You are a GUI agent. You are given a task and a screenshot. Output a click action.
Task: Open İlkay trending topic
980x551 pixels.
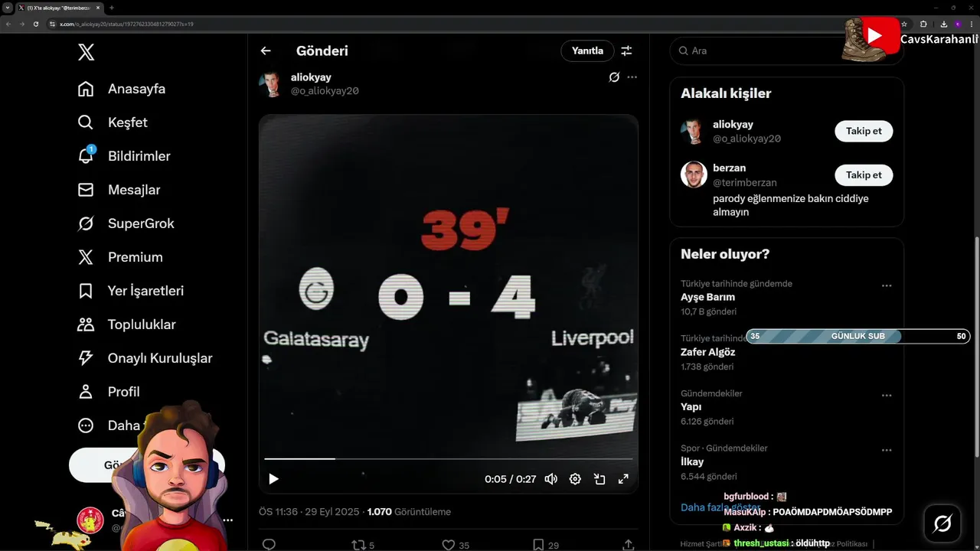click(x=692, y=461)
